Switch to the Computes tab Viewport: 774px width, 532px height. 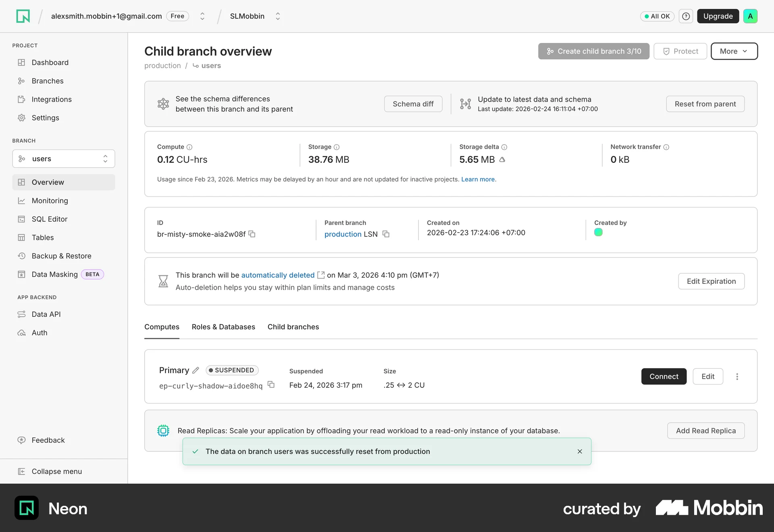pos(162,327)
